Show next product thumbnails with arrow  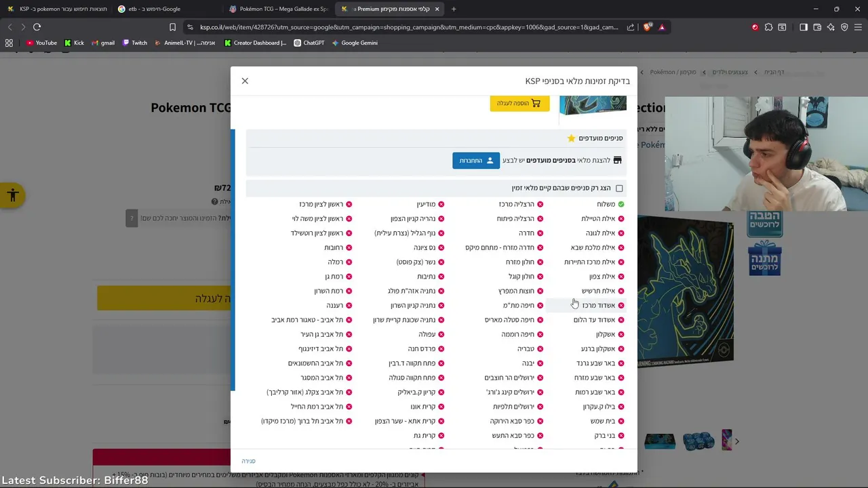point(737,441)
